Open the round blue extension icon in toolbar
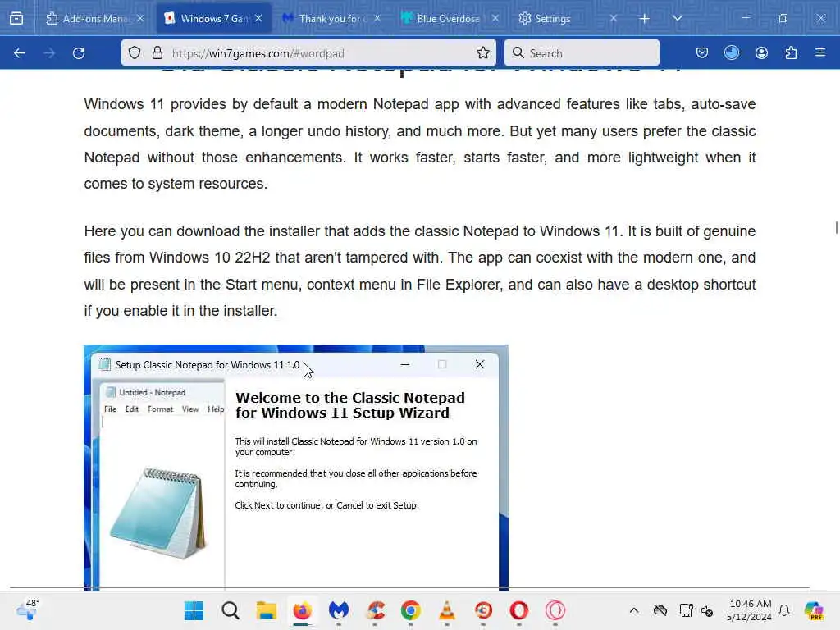The width and height of the screenshot is (840, 630). [732, 52]
